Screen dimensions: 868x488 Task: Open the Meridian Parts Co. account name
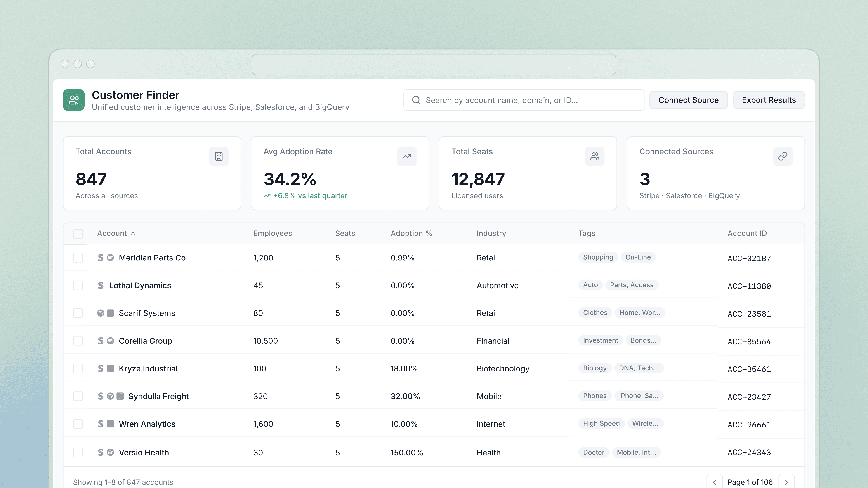point(153,258)
